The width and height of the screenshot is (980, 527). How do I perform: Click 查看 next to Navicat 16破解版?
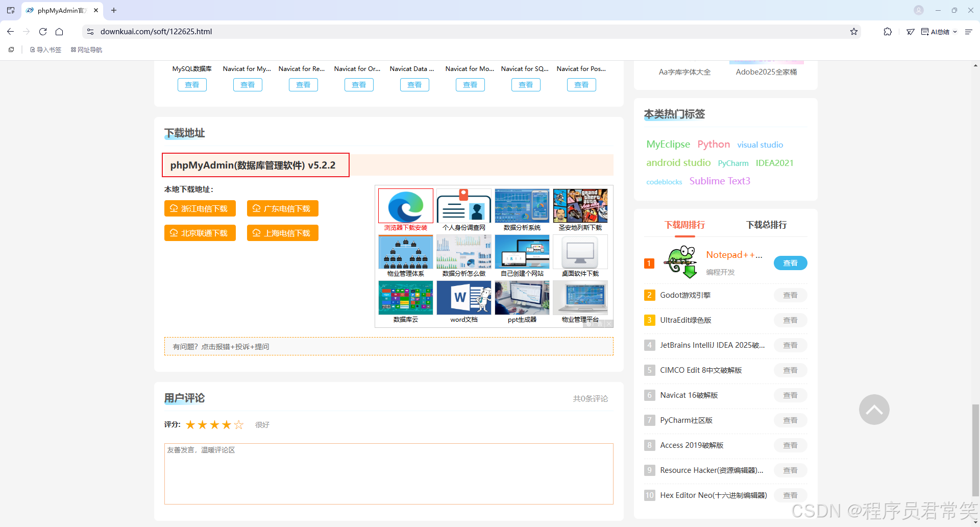pos(790,395)
